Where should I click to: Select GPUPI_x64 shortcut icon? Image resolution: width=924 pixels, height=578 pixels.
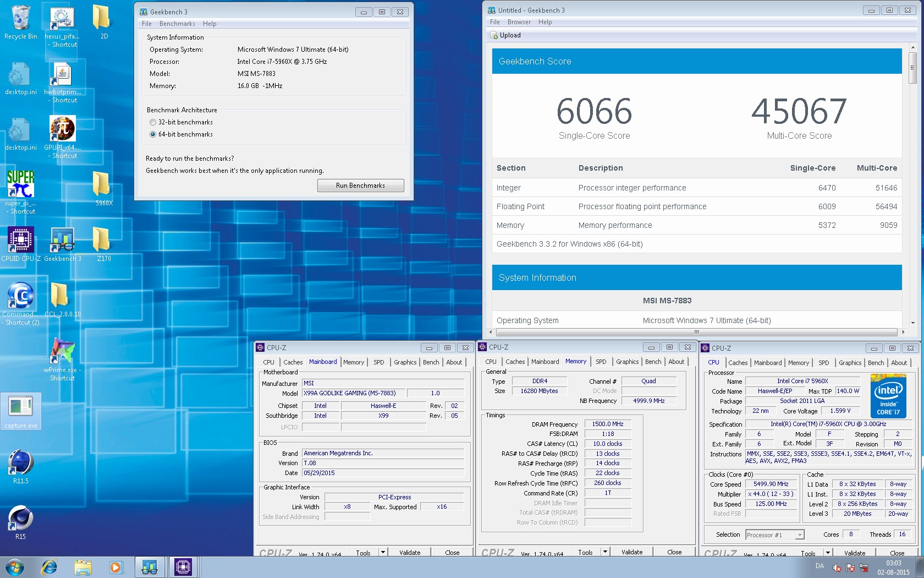coord(62,137)
